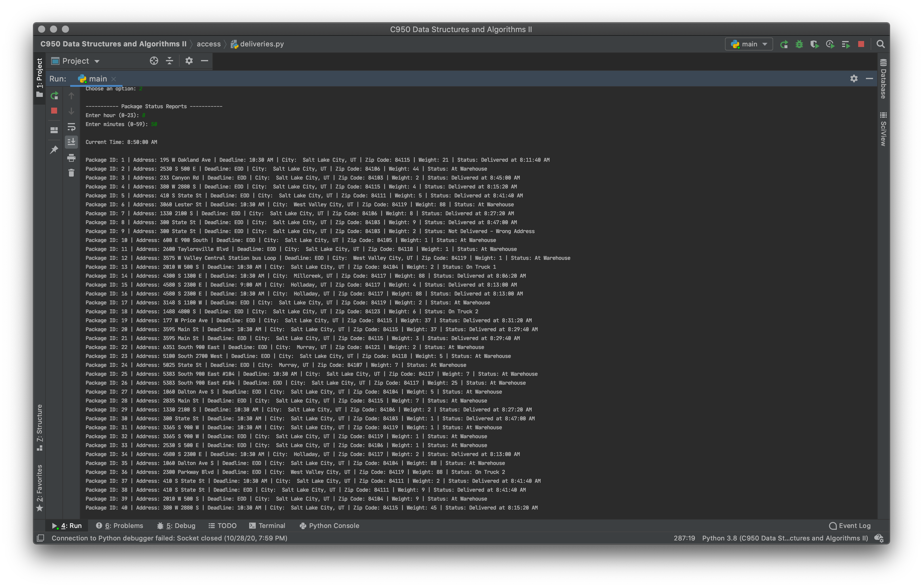Click the Current Time: 8:50:00 AM line
The height and width of the screenshot is (588, 923).
(x=121, y=142)
